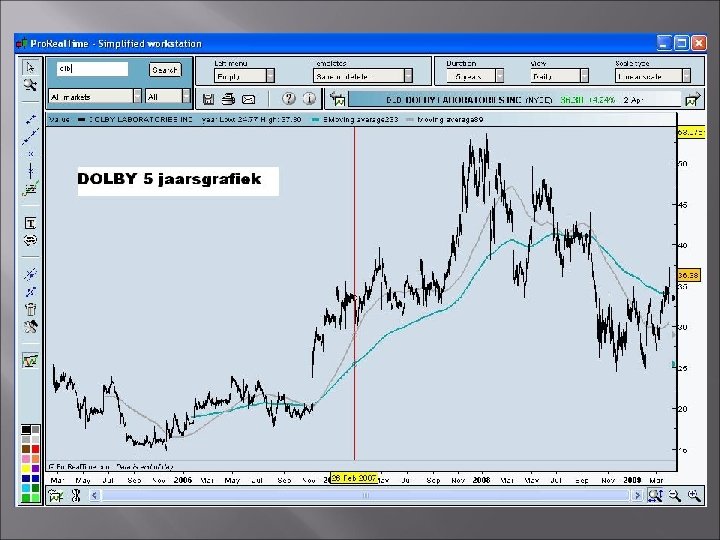Image resolution: width=720 pixels, height=540 pixels.
Task: Select the arrow cursor tool
Action: [x=30, y=68]
